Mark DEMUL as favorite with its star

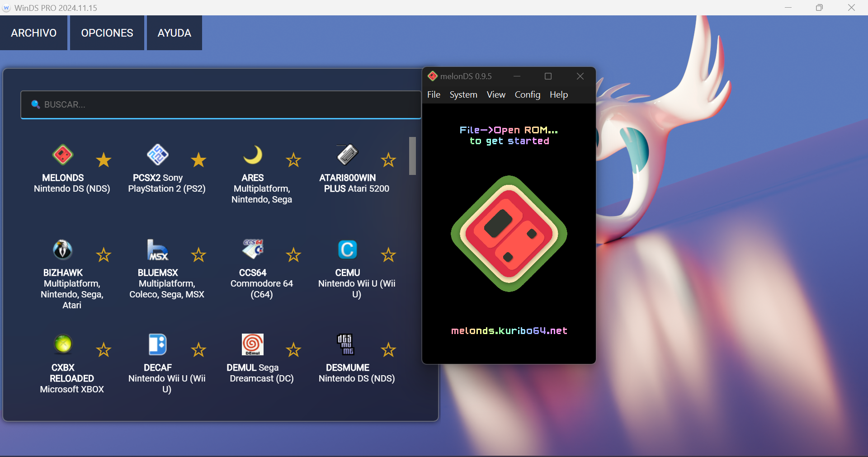293,350
